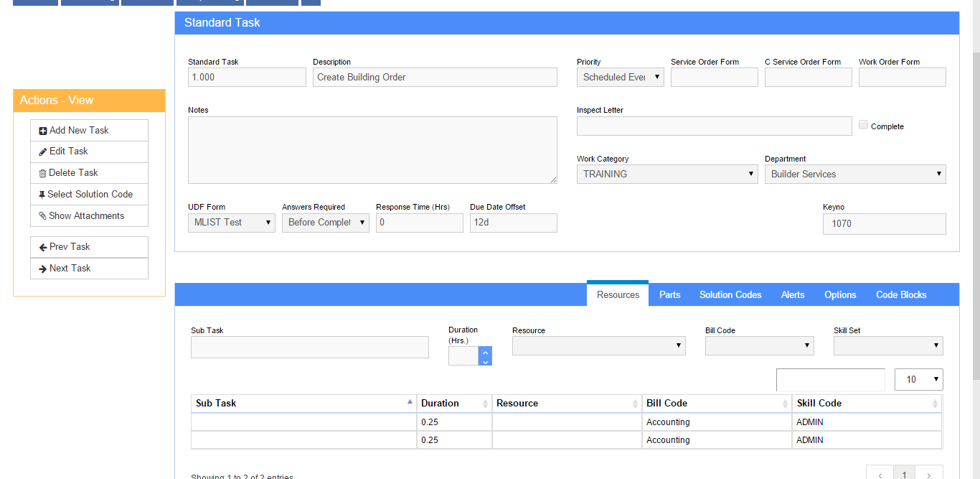Image resolution: width=980 pixels, height=479 pixels.
Task: Click the Add New Task plus icon
Action: (x=43, y=131)
